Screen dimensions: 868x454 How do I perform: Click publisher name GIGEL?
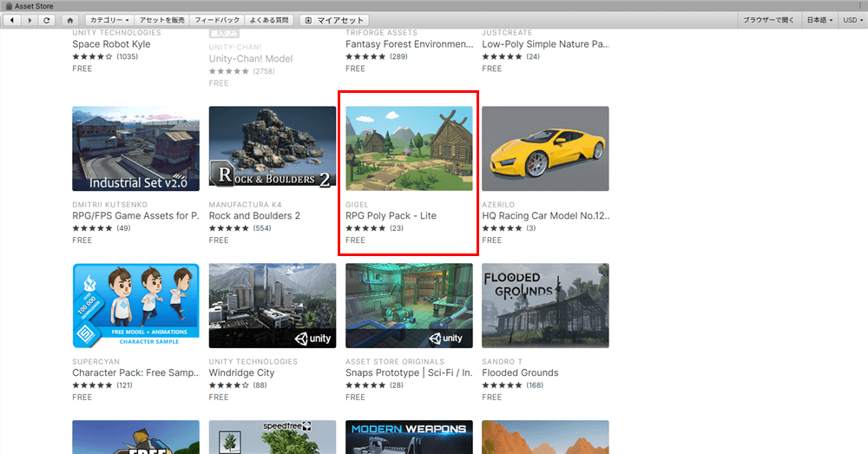tap(357, 205)
